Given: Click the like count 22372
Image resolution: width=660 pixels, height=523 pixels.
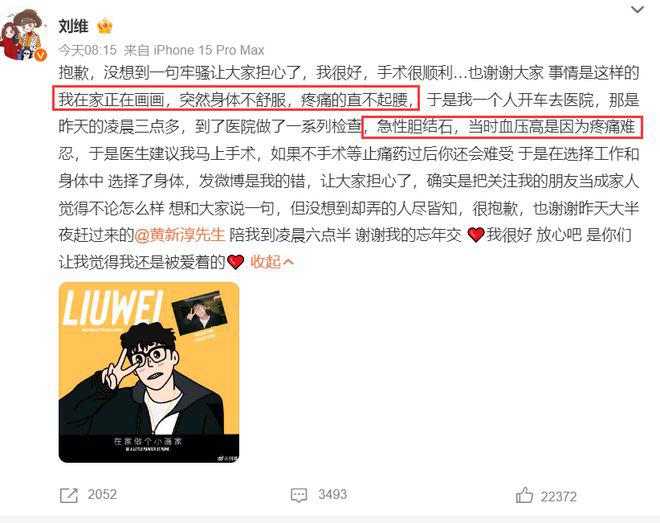Looking at the screenshot, I should pyautogui.click(x=559, y=497).
